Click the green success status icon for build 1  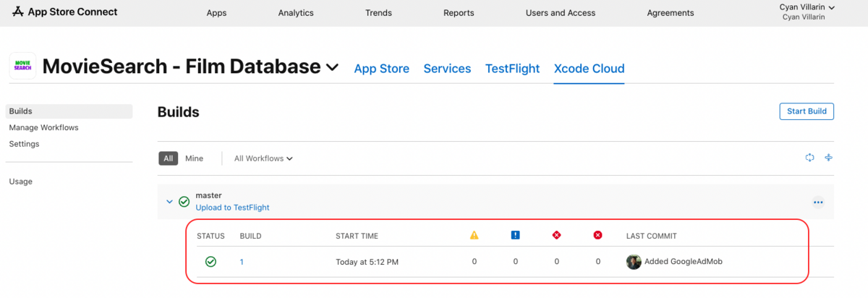210,262
